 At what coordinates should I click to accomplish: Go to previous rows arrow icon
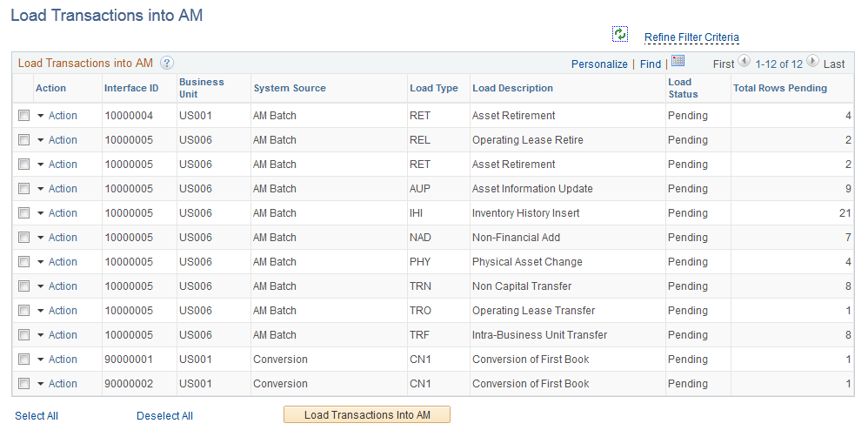pyautogui.click(x=744, y=62)
